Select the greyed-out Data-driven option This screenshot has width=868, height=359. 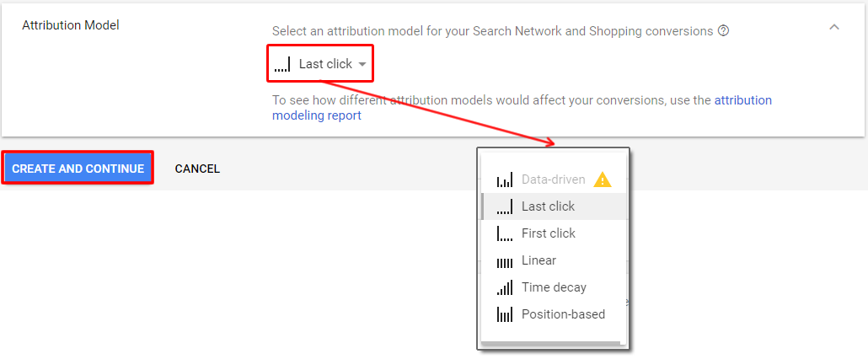(555, 179)
